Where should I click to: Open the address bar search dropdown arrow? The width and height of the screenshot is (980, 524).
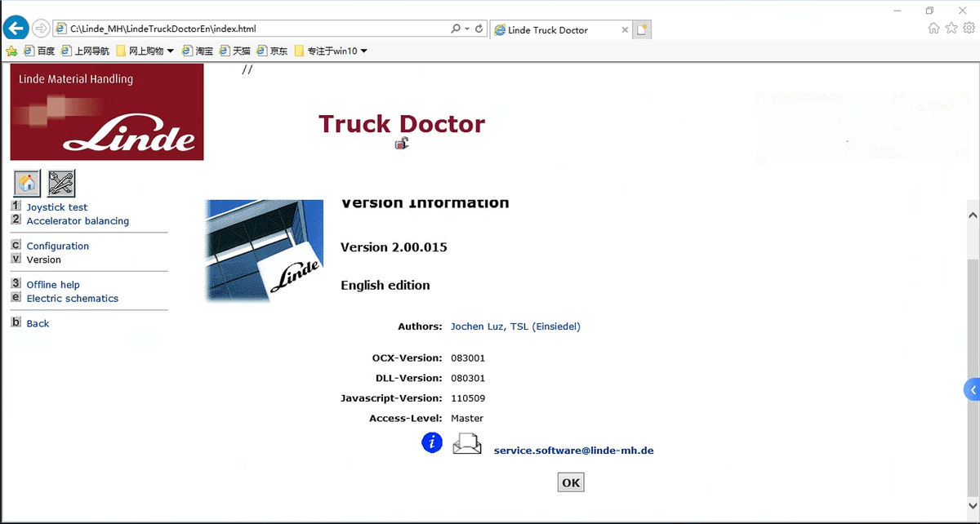(467, 29)
